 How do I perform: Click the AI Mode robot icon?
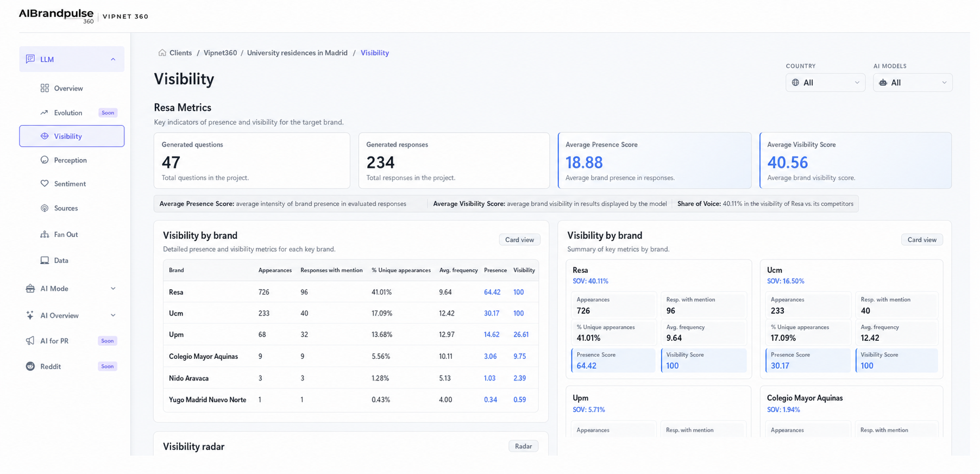click(30, 288)
